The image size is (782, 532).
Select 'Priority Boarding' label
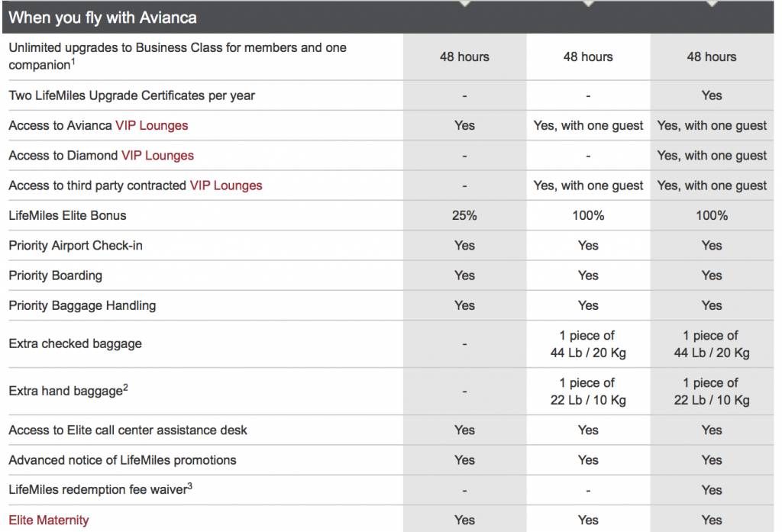55,276
